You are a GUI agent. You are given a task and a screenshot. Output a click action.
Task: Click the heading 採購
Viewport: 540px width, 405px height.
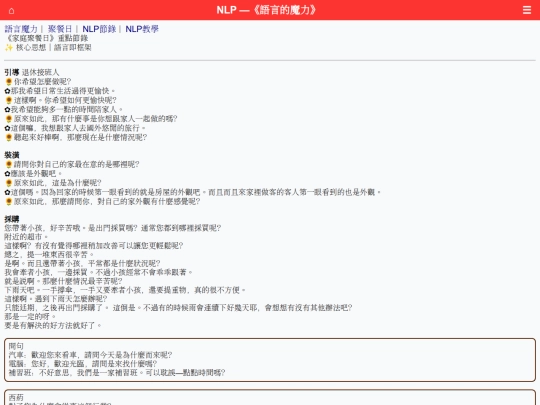[12, 219]
